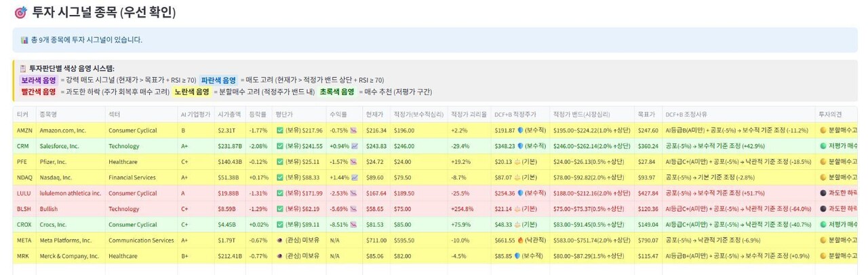Select the $711.00 current price cell

coord(376,240)
